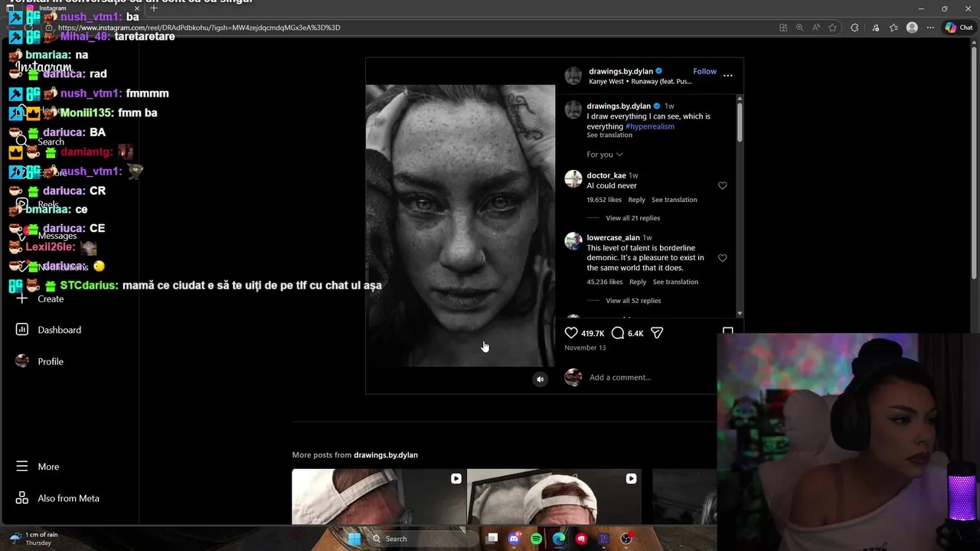Add page to favorites star icon
The height and width of the screenshot is (551, 980).
832,28
